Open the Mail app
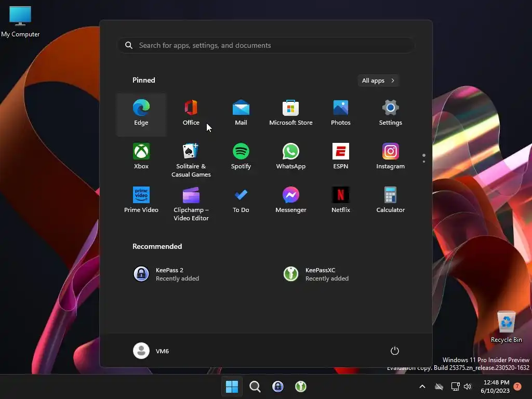The height and width of the screenshot is (399, 532). (x=241, y=114)
